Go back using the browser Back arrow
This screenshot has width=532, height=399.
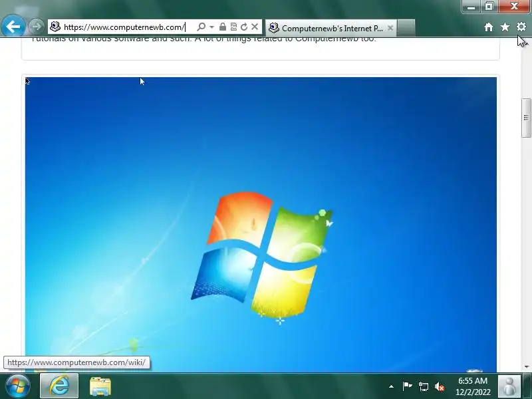coord(13,26)
